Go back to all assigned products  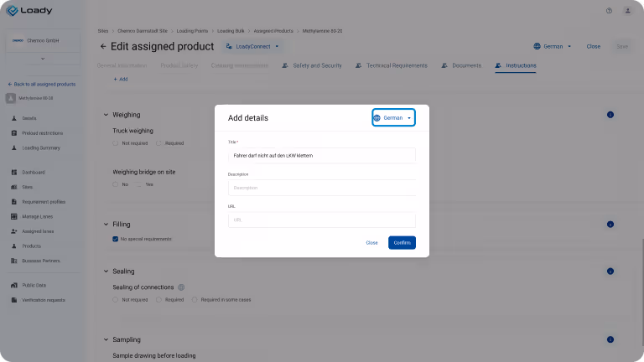42,84
